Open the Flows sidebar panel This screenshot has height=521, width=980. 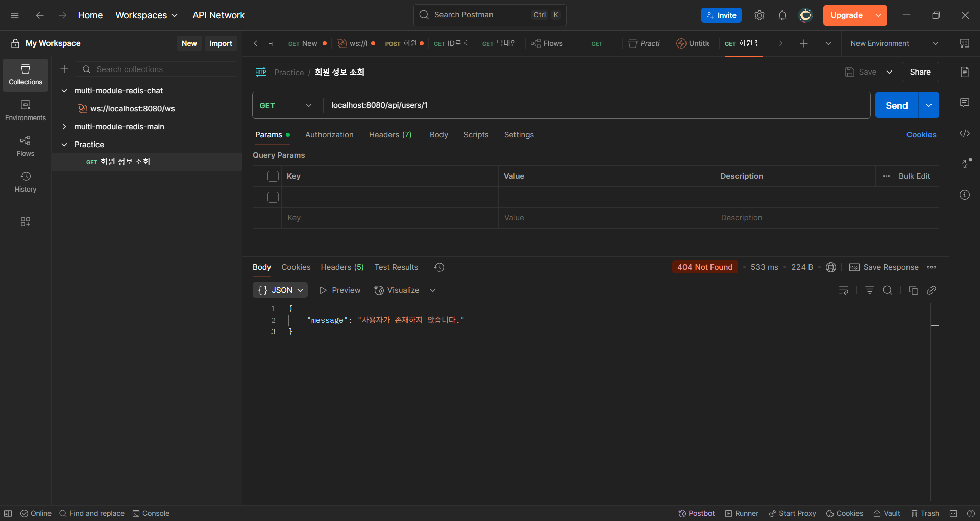[26, 147]
